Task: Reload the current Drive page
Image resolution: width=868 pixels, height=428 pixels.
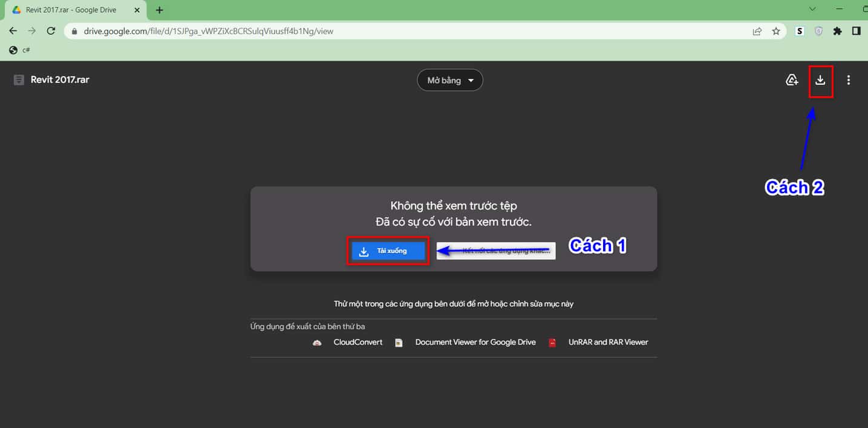Action: (x=51, y=31)
